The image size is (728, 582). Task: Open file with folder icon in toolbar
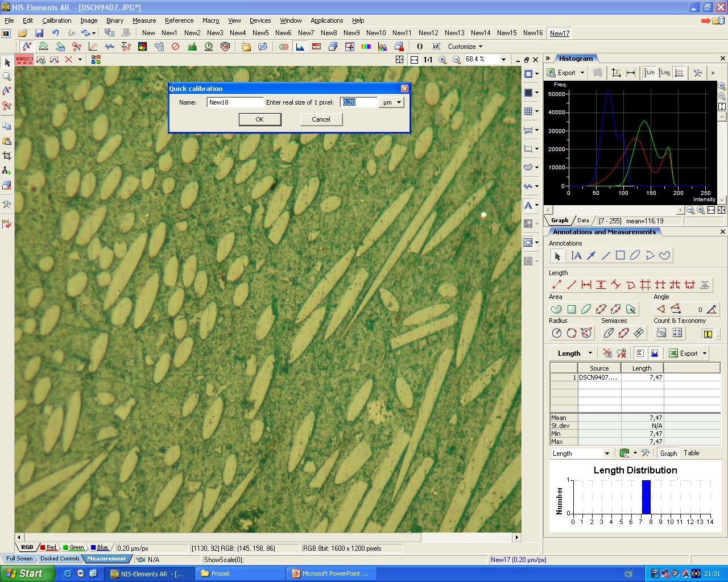coord(23,33)
